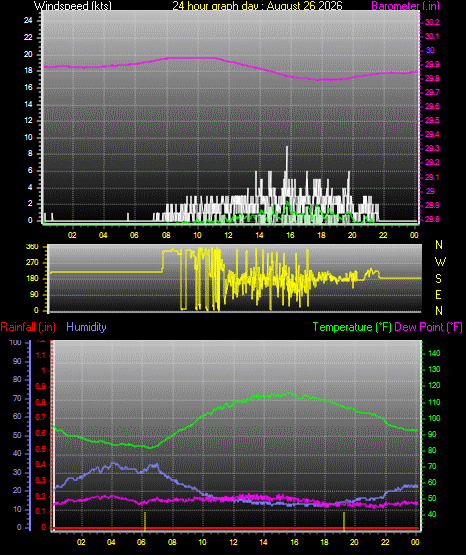
Task: Select blue humidity axis value 70
Action: point(17,398)
